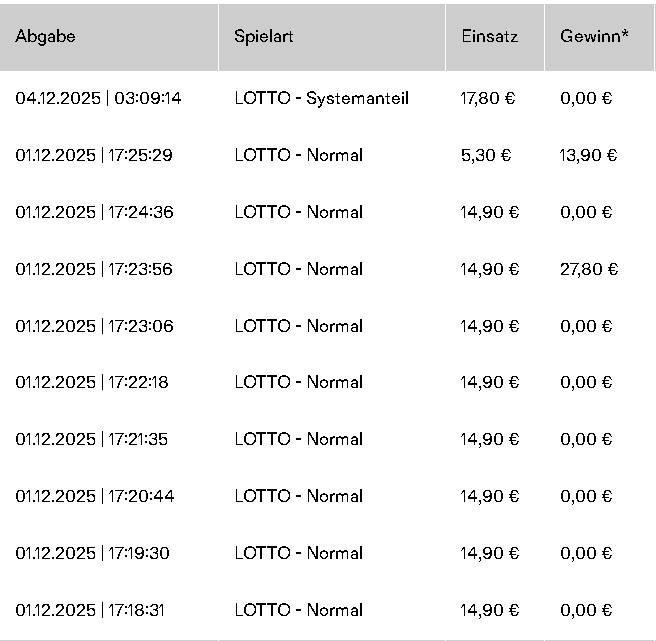Open the 17:21:35 ticket entry
Viewport: 656px width, 641px height.
94,439
